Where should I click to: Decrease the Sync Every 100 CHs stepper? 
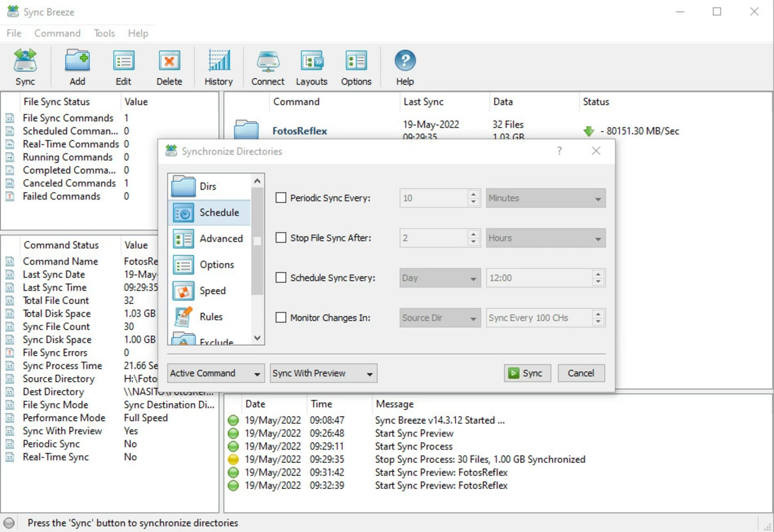pyautogui.click(x=598, y=323)
